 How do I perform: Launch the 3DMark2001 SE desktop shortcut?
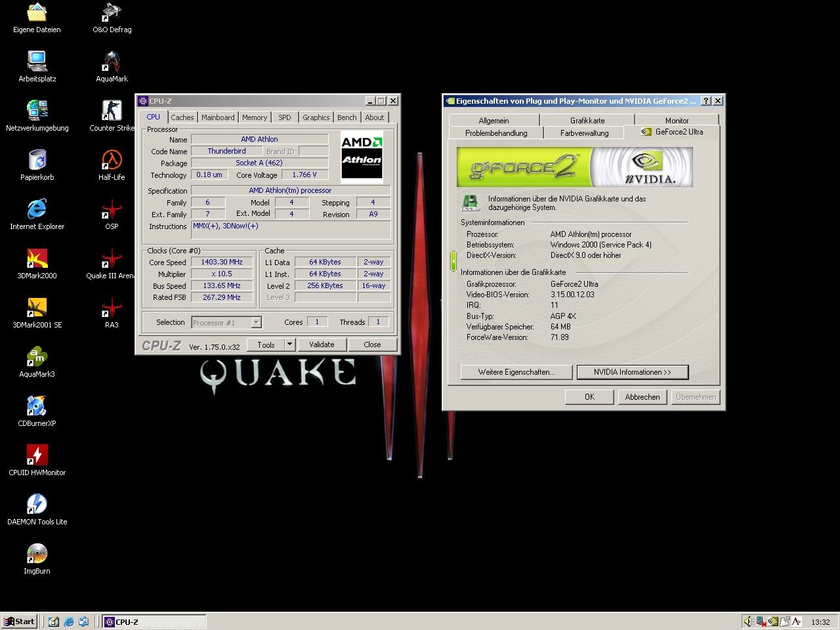click(37, 314)
